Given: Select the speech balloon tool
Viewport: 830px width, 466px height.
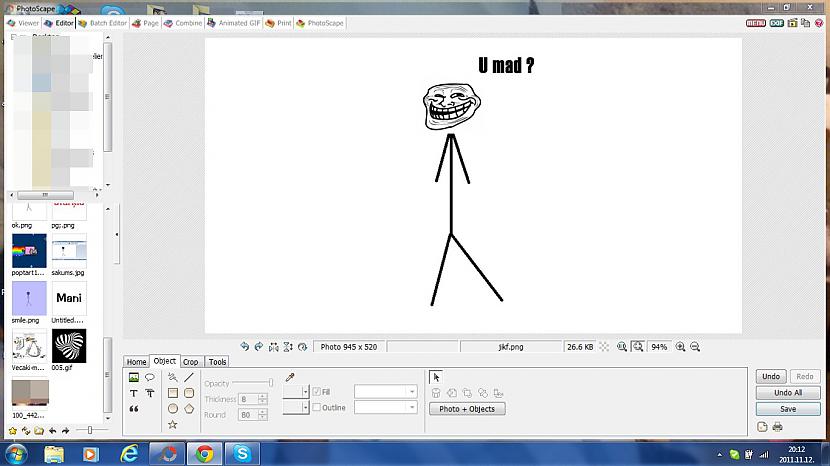Looking at the screenshot, I should [x=150, y=378].
